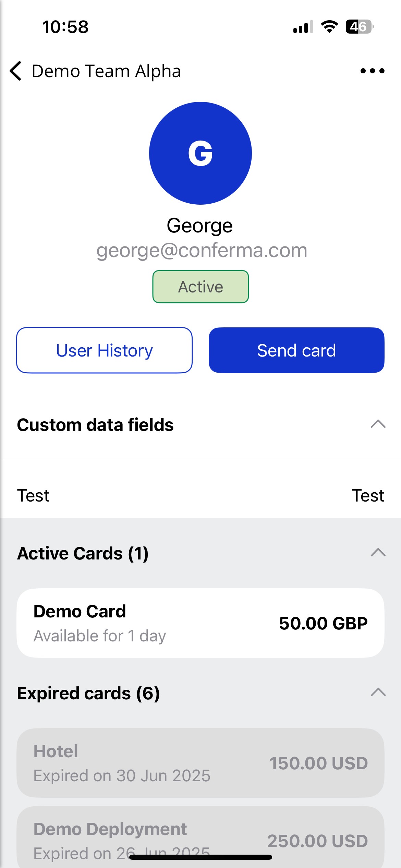This screenshot has height=868, width=401.
Task: Open the expired Hotel card
Action: pos(200,763)
